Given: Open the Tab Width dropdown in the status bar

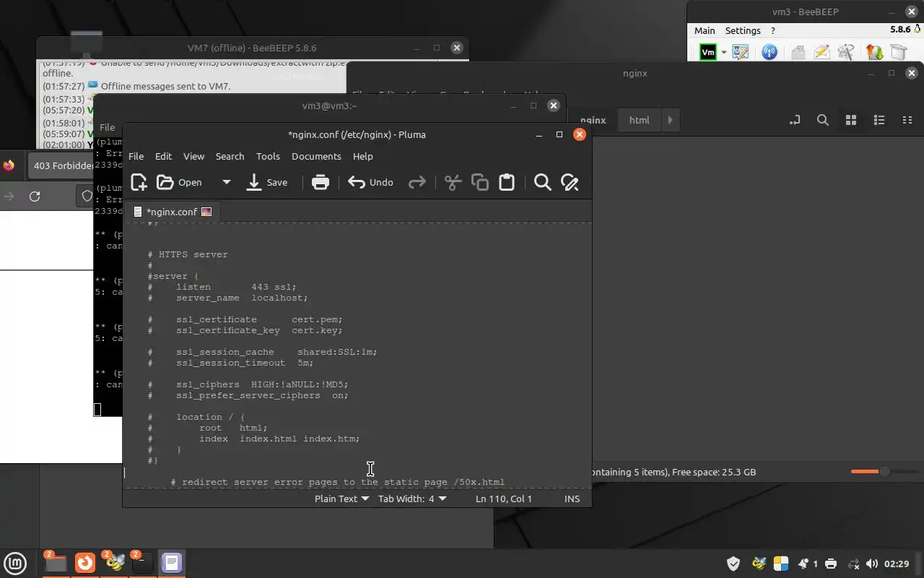Looking at the screenshot, I should coord(412,499).
